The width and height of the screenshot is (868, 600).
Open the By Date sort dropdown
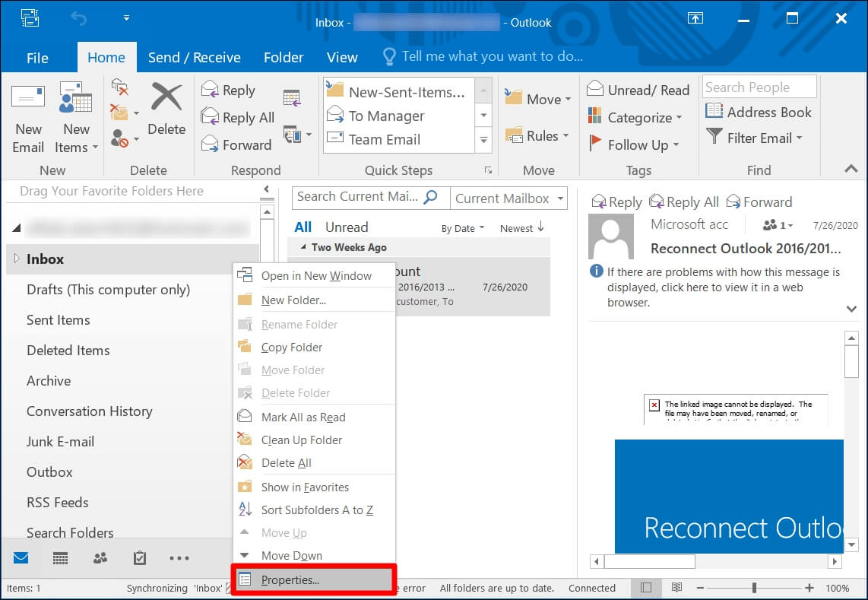pos(463,228)
